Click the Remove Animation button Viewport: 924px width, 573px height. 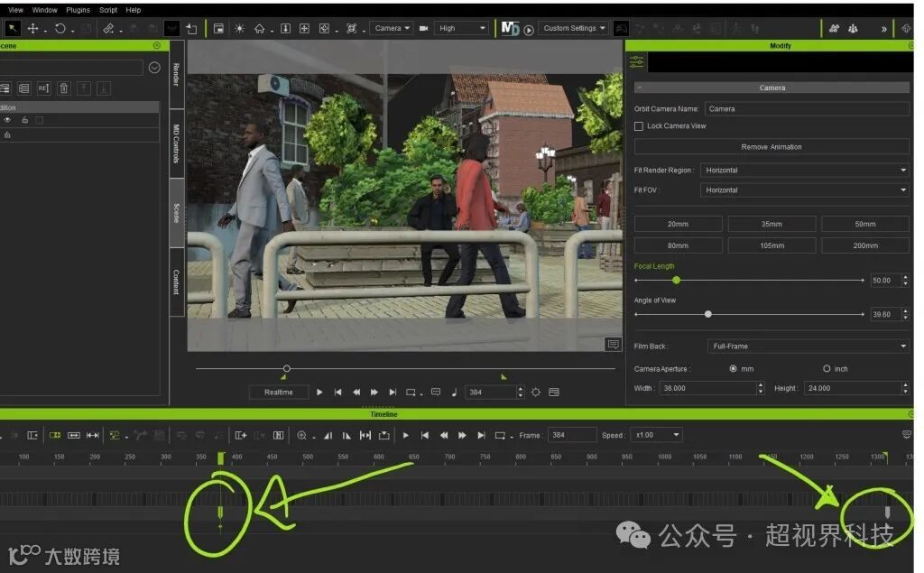pyautogui.click(x=772, y=147)
